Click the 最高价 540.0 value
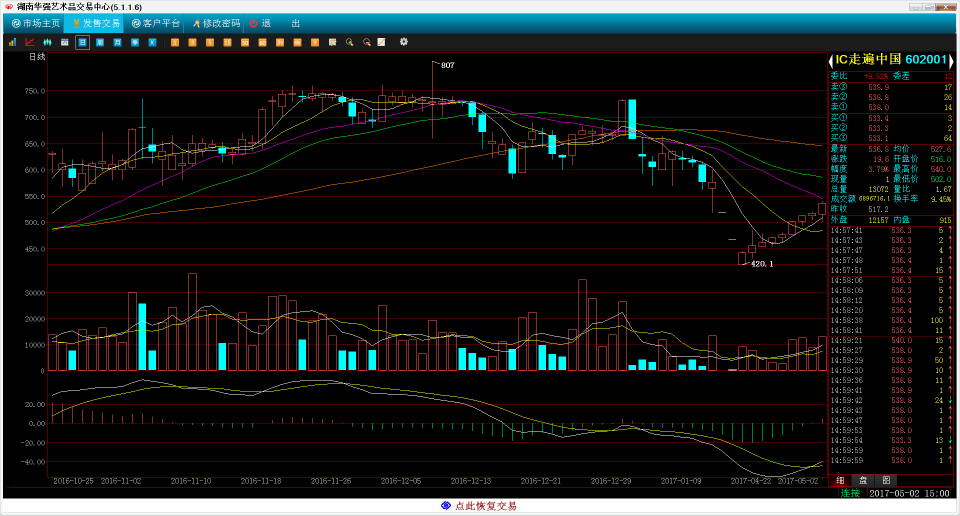 point(941,169)
